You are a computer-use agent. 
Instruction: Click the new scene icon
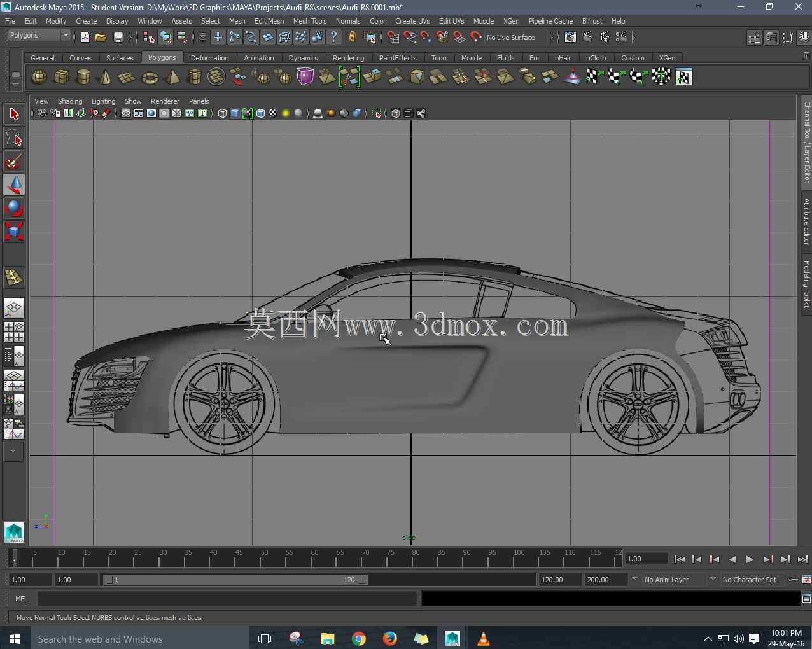85,38
